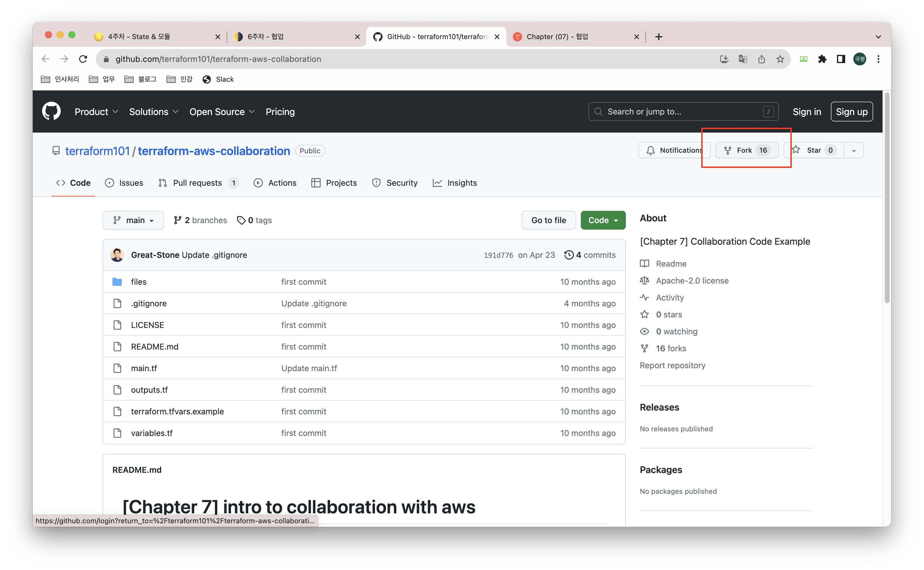
Task: Expand green Code clone dropdown
Action: coord(603,220)
